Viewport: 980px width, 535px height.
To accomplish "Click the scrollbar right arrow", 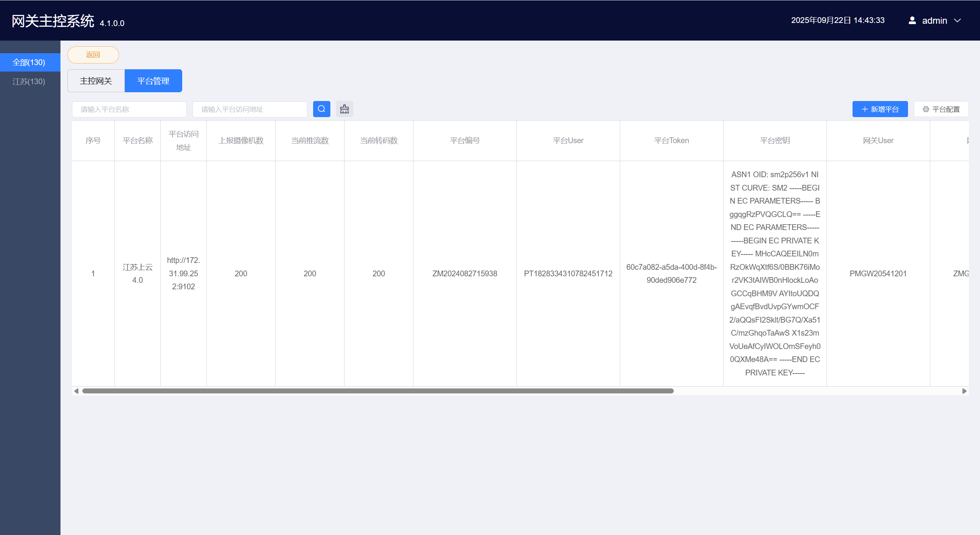I will (x=964, y=391).
